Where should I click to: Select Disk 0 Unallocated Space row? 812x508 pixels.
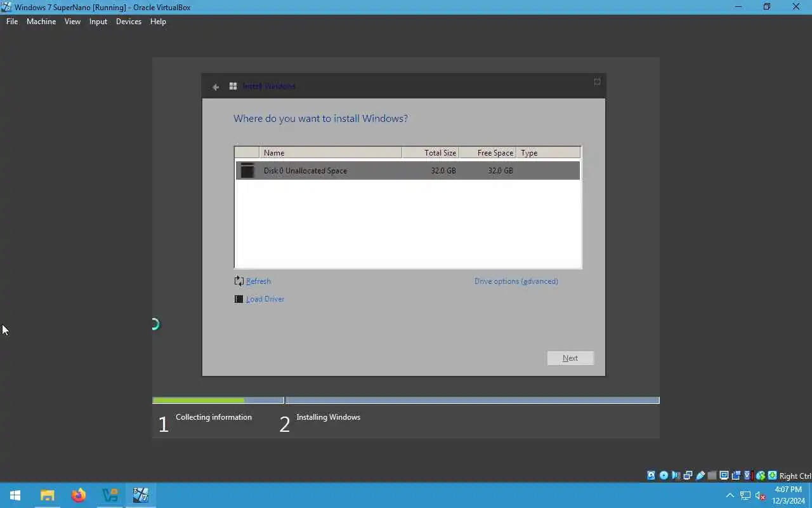(x=408, y=170)
